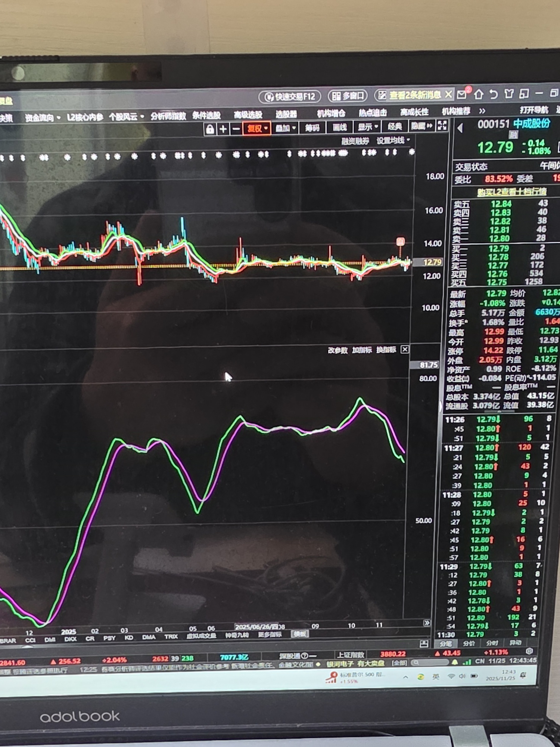Open the 个股风云 menu dropdown
This screenshot has width=560, height=747.
pyautogui.click(x=126, y=117)
